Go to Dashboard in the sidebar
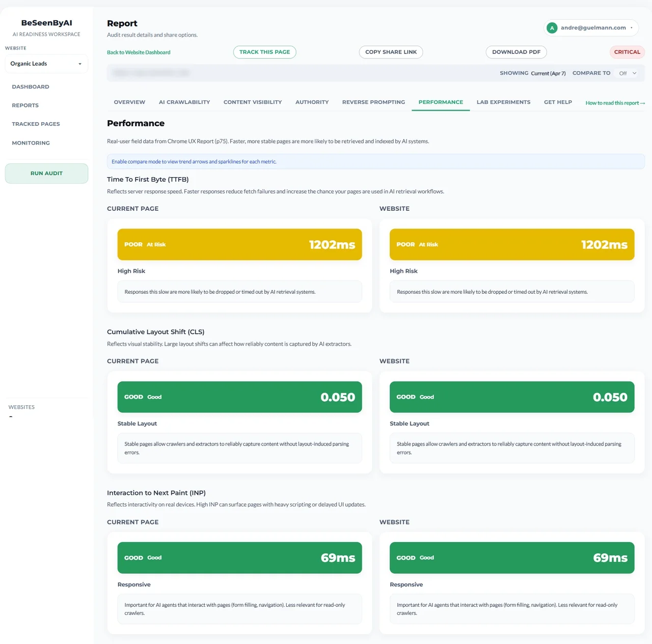 tap(31, 87)
